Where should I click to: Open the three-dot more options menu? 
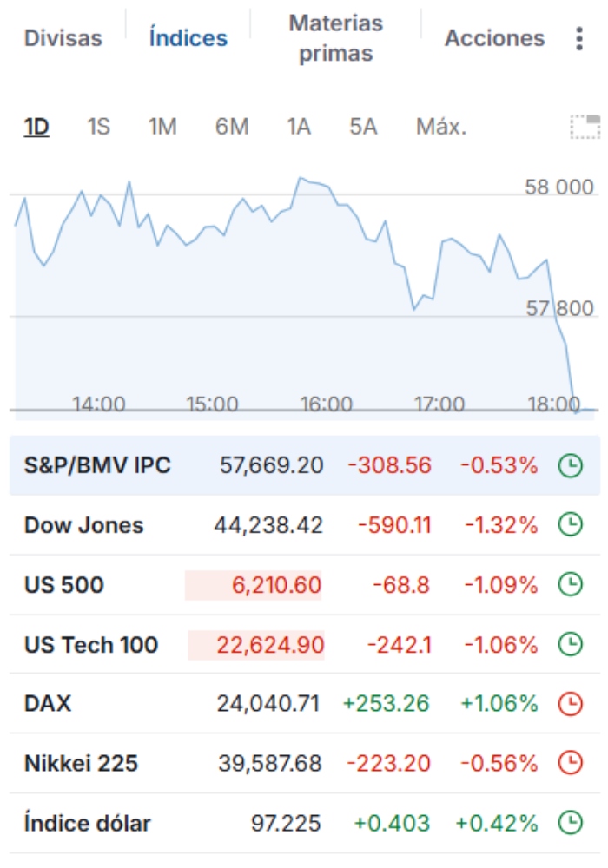(579, 39)
